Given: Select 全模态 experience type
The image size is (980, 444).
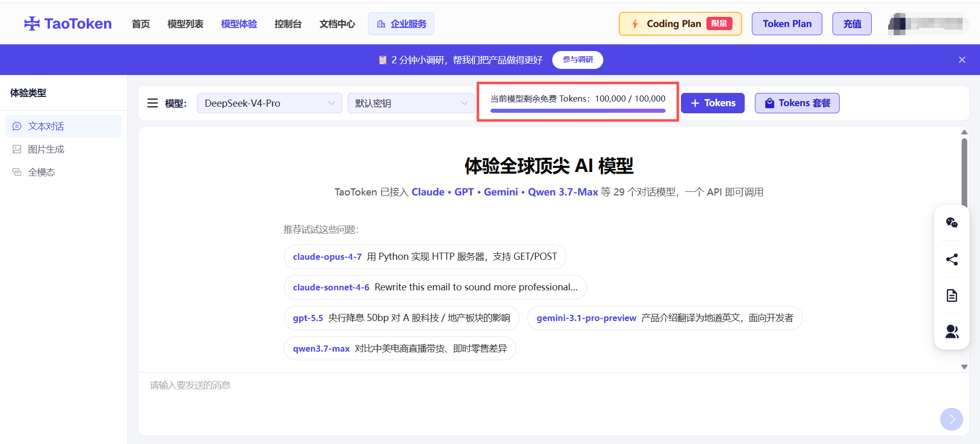Looking at the screenshot, I should click(x=63, y=172).
